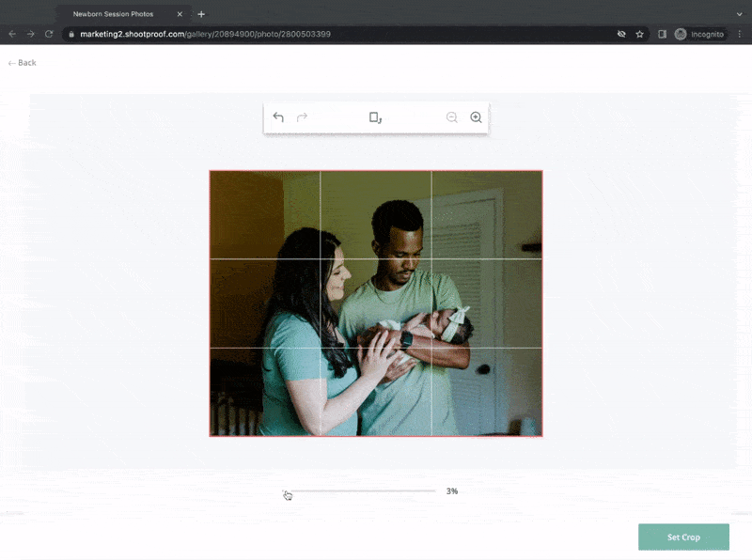Close the Newborn Session Photos tab
752x560 pixels.
pos(180,14)
